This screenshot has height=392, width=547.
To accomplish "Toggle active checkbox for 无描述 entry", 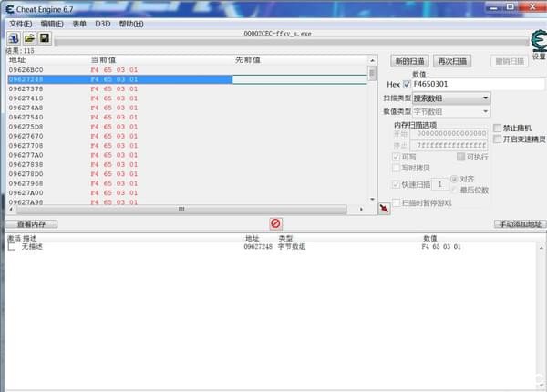I will point(12,247).
